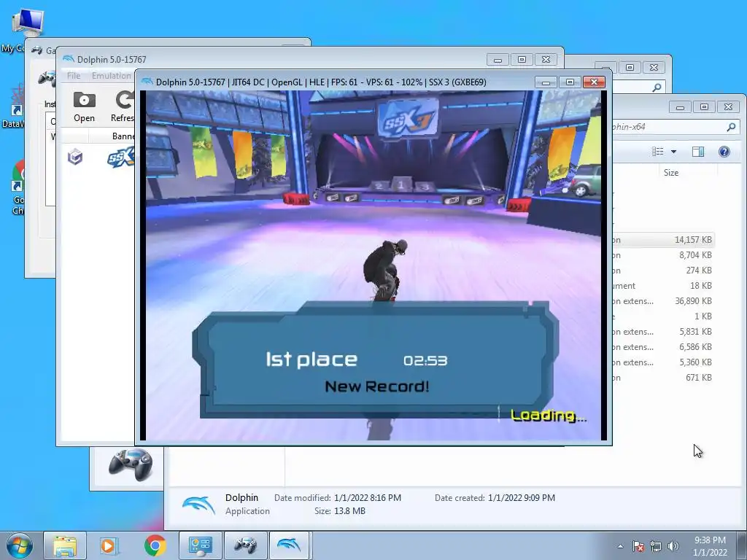Click the Refresh toolbar icon in Dolphin
The image size is (747, 560).
[x=123, y=107]
